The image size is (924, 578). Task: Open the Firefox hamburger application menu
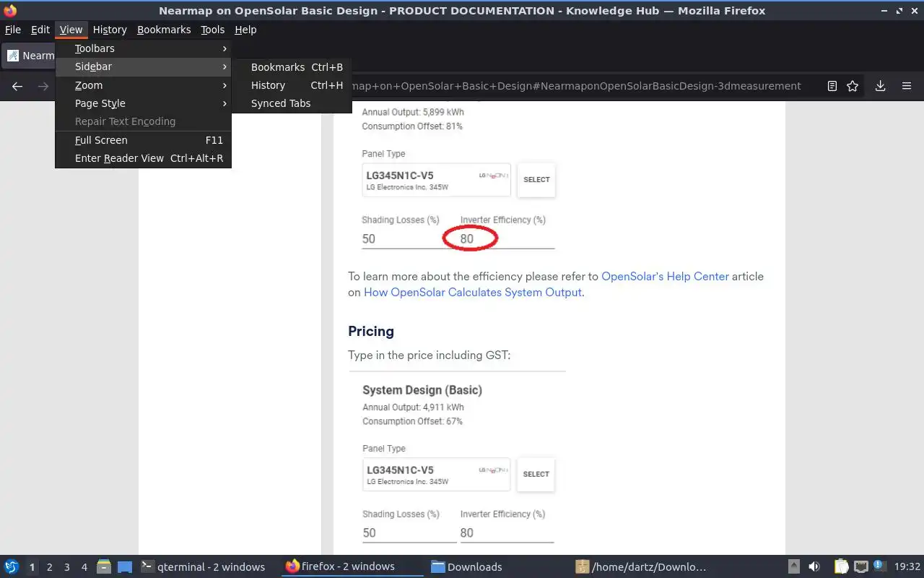pos(907,86)
